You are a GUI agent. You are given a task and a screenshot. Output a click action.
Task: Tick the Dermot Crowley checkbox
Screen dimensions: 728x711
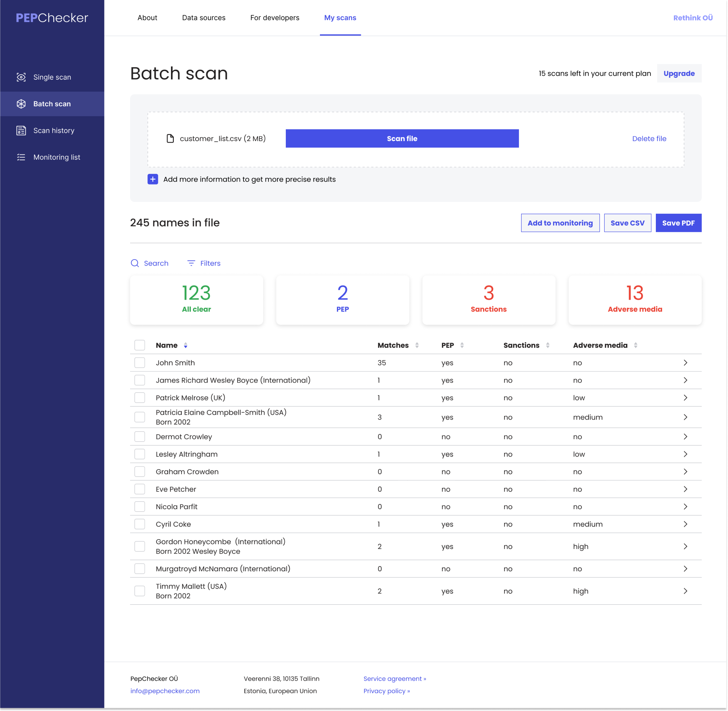click(x=140, y=437)
